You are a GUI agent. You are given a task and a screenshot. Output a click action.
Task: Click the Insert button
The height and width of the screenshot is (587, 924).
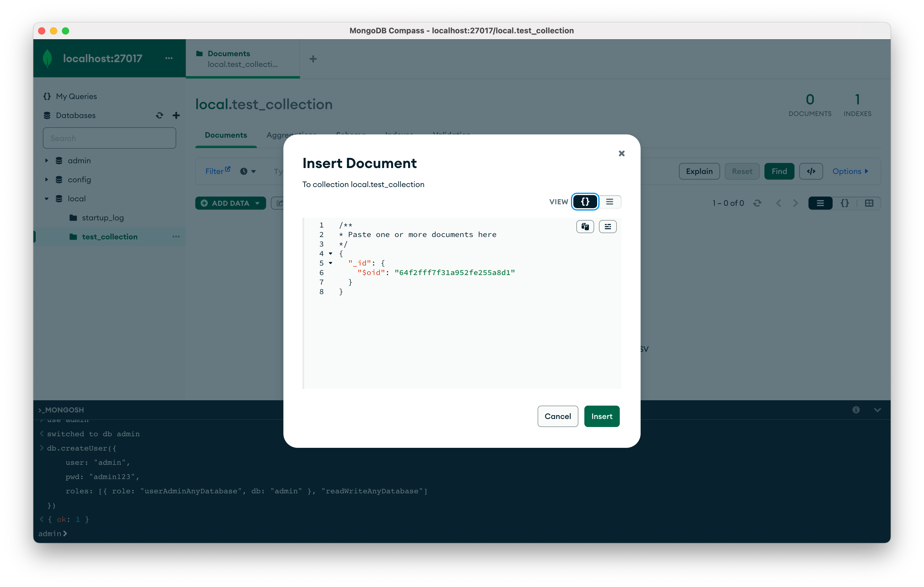coord(601,416)
